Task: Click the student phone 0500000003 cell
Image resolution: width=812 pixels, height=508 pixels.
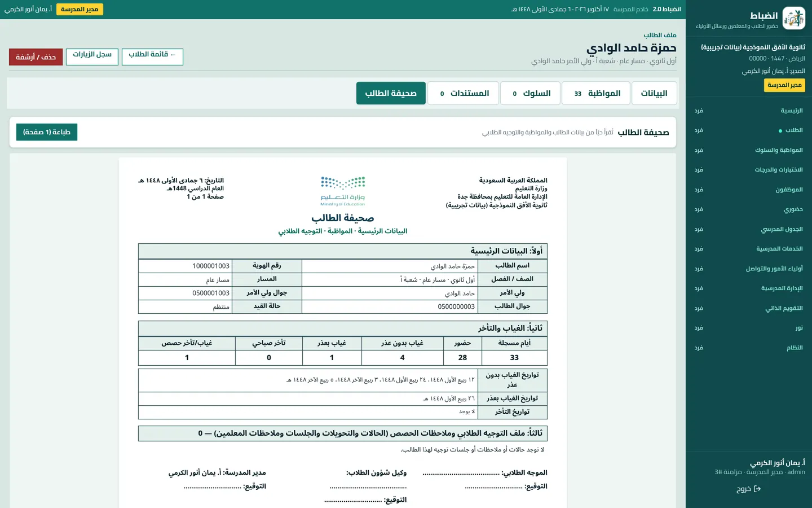Action: coord(390,306)
